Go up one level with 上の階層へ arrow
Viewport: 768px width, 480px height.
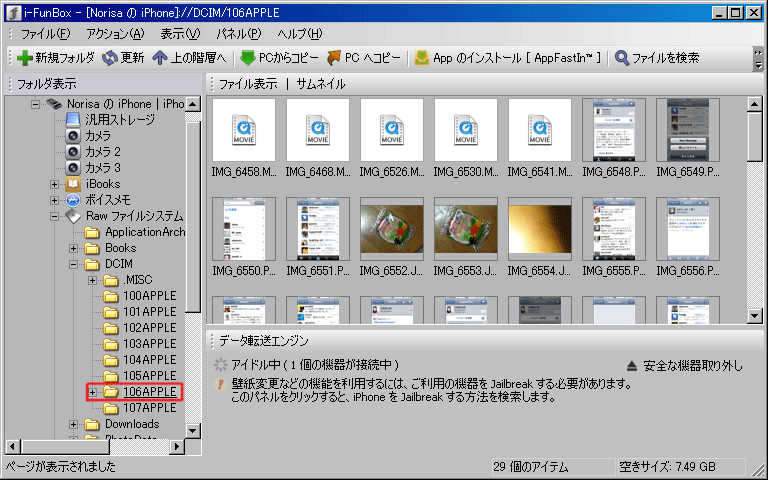point(160,58)
